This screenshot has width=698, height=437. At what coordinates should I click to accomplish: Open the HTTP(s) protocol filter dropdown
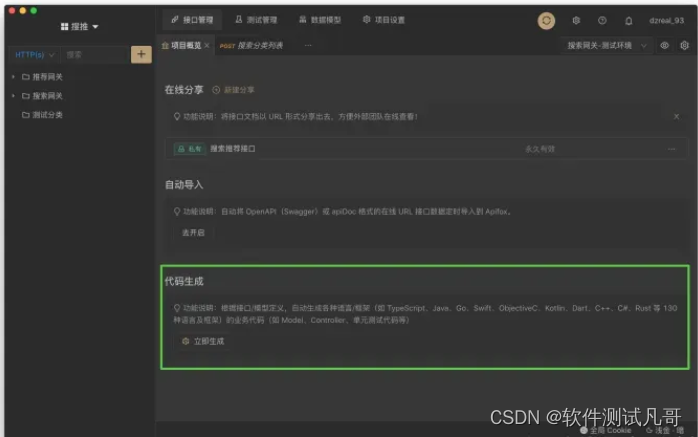click(35, 54)
